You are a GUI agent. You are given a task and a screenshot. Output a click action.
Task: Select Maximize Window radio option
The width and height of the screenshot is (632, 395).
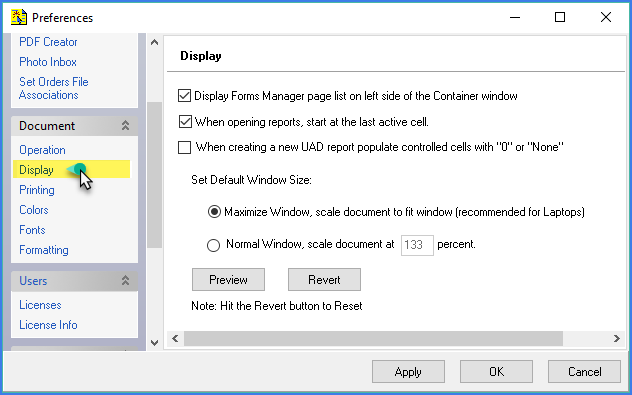pos(214,212)
